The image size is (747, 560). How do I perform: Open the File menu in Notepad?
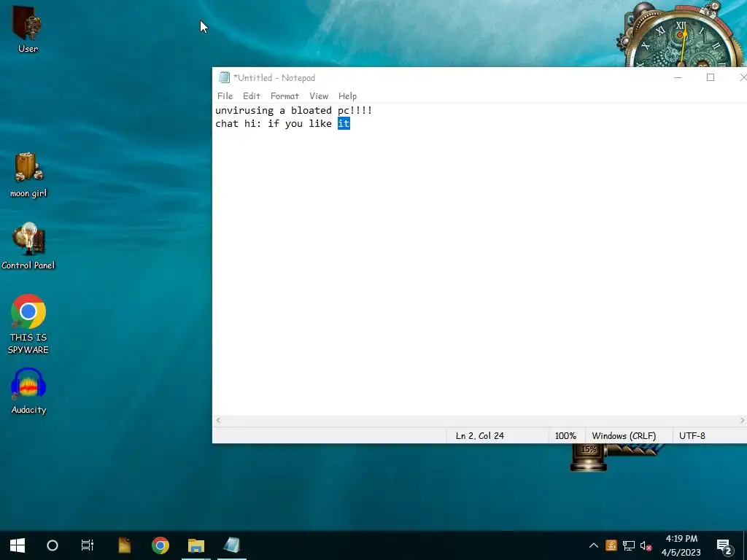tap(225, 96)
